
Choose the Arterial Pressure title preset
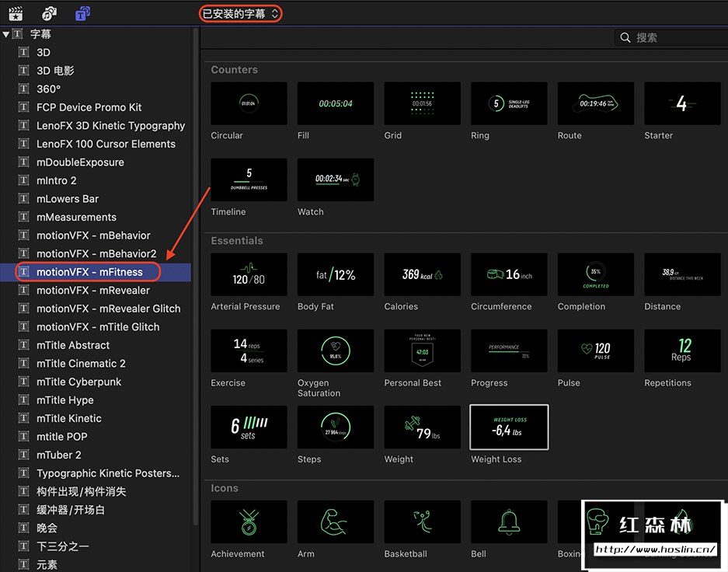coord(249,274)
